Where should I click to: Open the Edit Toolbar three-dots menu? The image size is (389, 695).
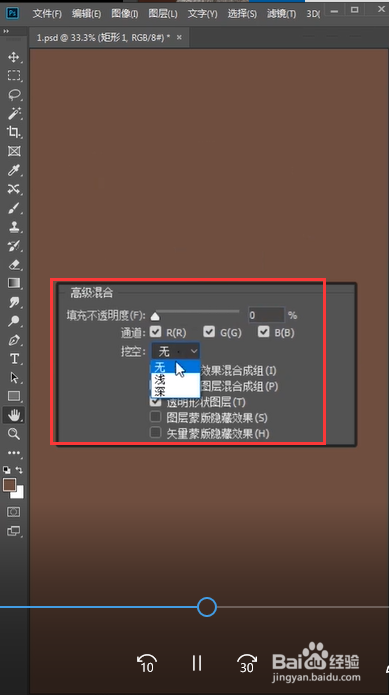[14, 453]
